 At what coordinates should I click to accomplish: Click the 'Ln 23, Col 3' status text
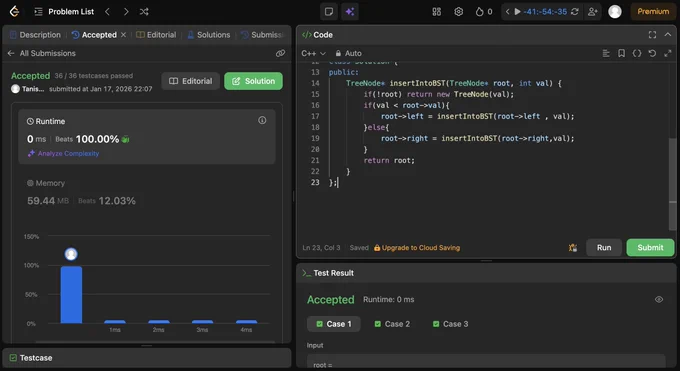[321, 248]
